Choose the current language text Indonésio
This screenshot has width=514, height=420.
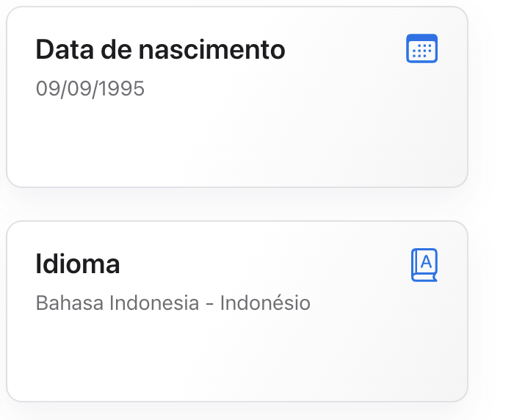click(x=265, y=303)
